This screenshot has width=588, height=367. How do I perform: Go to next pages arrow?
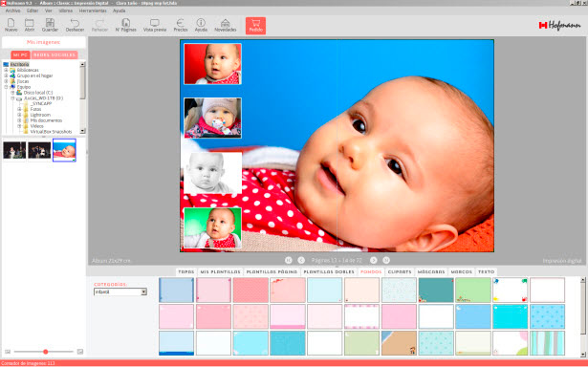click(x=374, y=260)
